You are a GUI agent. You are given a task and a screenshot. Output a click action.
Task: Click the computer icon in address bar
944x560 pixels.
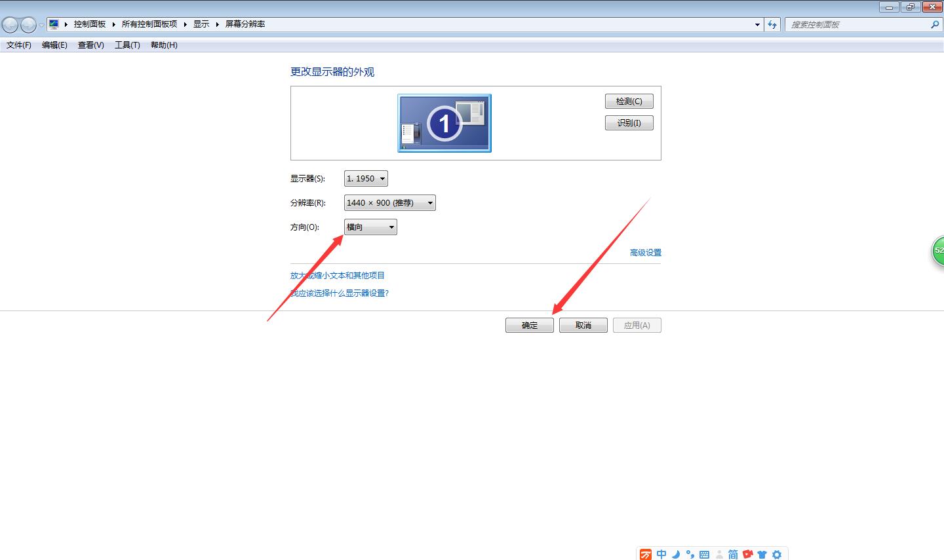(54, 24)
